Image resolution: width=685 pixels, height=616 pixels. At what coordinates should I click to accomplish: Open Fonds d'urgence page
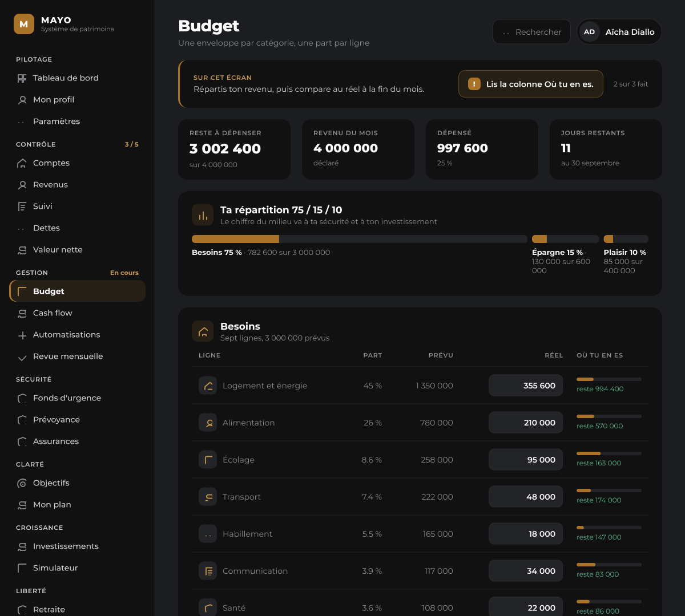[78, 398]
